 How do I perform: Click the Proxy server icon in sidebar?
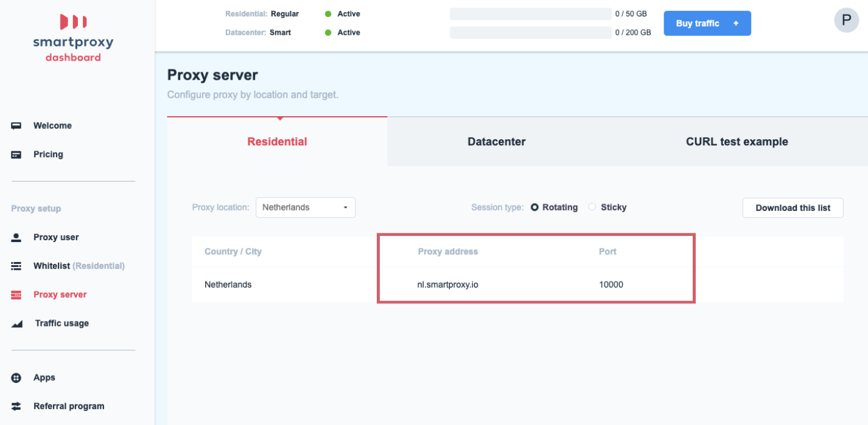16,294
